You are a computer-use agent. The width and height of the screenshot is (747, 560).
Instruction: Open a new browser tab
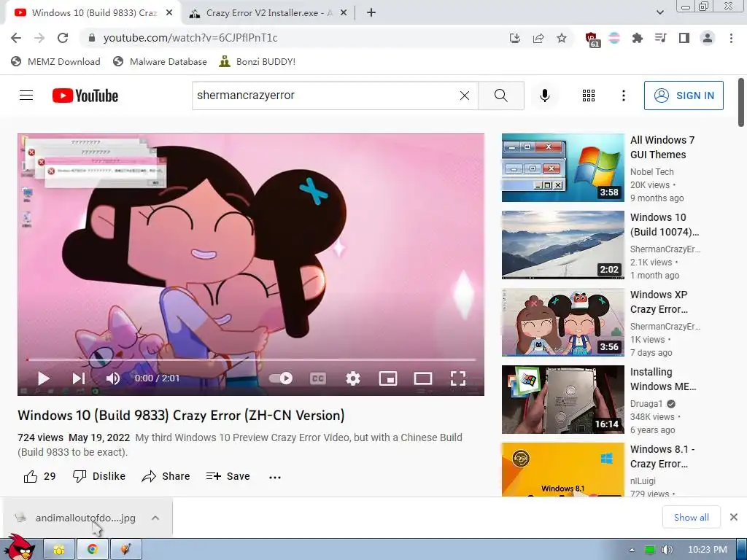(x=371, y=13)
